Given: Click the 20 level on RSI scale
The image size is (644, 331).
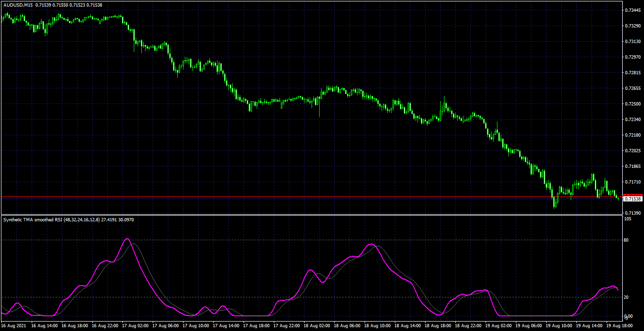Looking at the screenshot, I should click(x=627, y=297).
